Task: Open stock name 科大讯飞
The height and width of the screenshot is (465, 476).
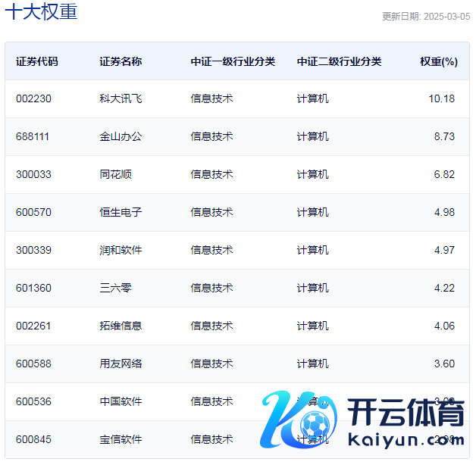Action: (121, 98)
